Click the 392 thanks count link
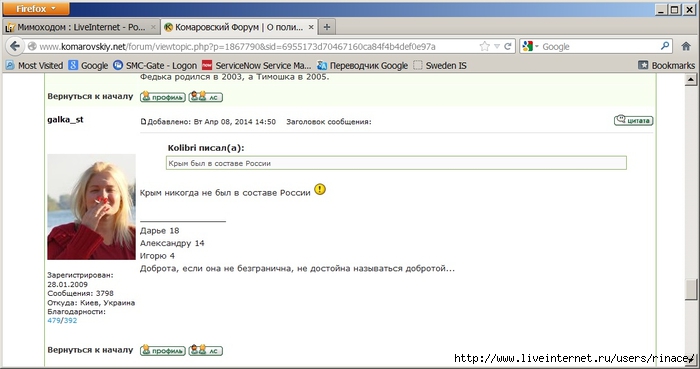 tap(70, 320)
